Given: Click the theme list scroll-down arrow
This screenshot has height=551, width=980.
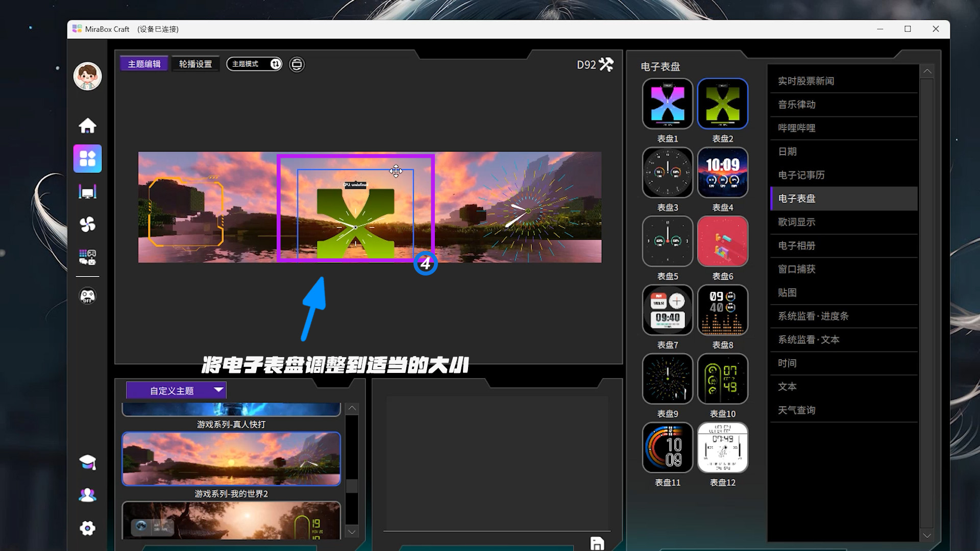Looking at the screenshot, I should point(352,532).
